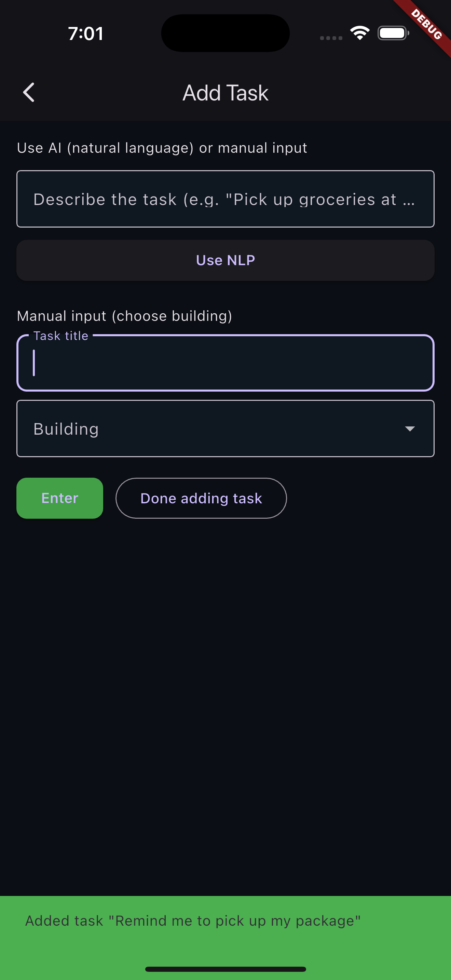This screenshot has height=980, width=451.
Task: Expand the Building dropdown arrow
Action: 410,429
